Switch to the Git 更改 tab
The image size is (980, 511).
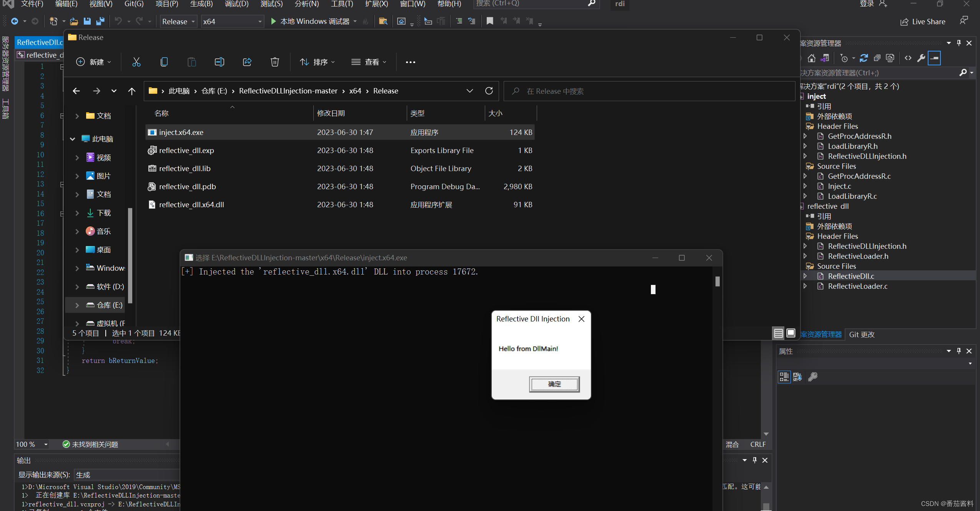click(862, 335)
